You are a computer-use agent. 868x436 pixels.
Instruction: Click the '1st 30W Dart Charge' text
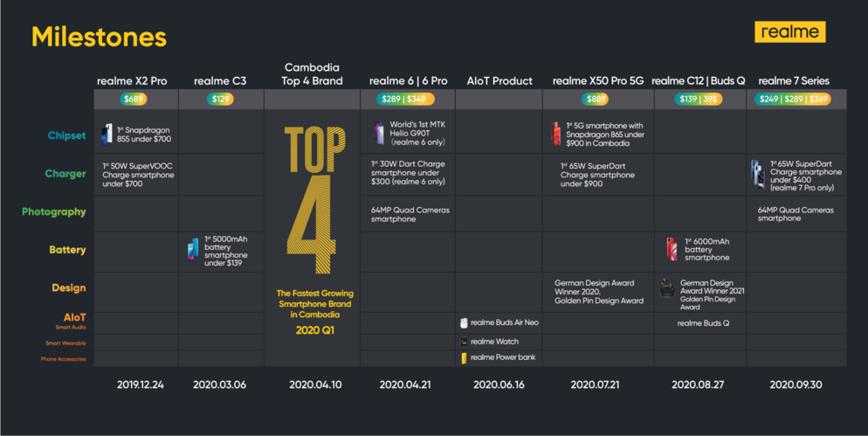[x=408, y=173]
